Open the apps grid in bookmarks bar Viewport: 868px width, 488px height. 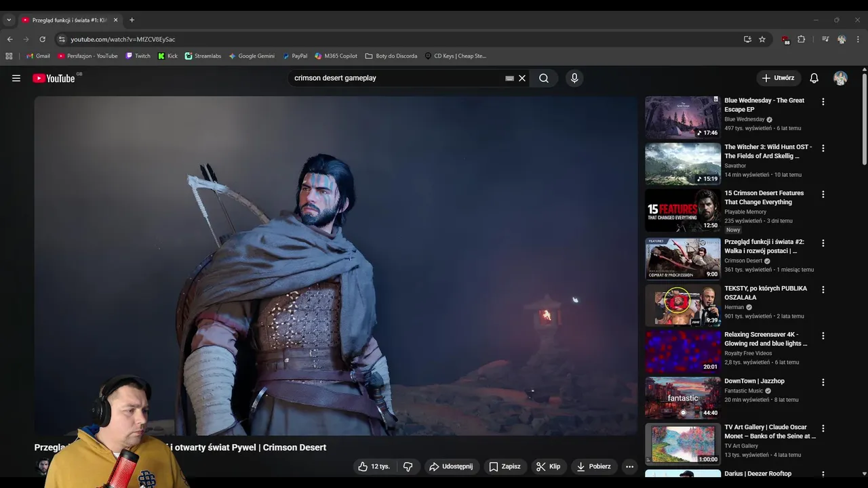click(9, 56)
